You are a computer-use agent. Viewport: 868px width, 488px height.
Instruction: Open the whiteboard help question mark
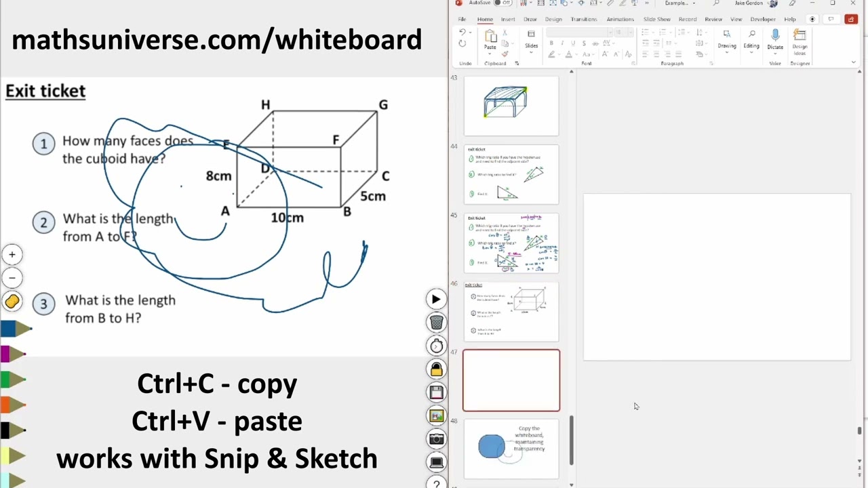(436, 483)
